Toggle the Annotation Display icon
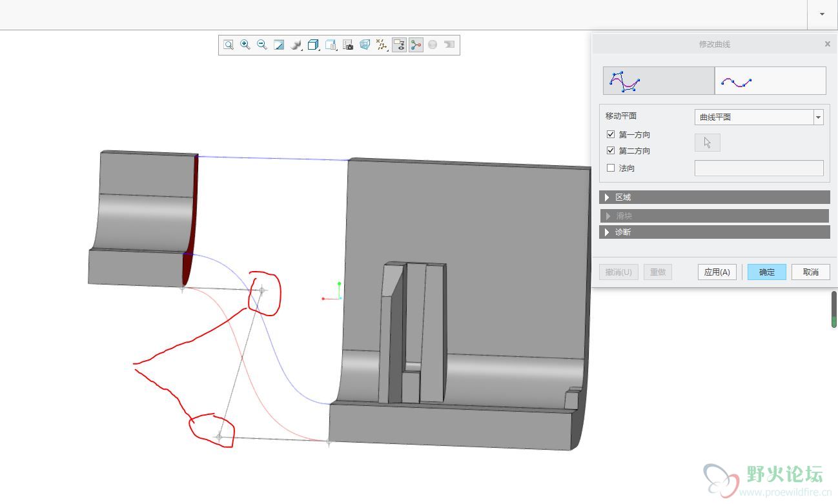The width and height of the screenshot is (838, 504). [x=399, y=45]
